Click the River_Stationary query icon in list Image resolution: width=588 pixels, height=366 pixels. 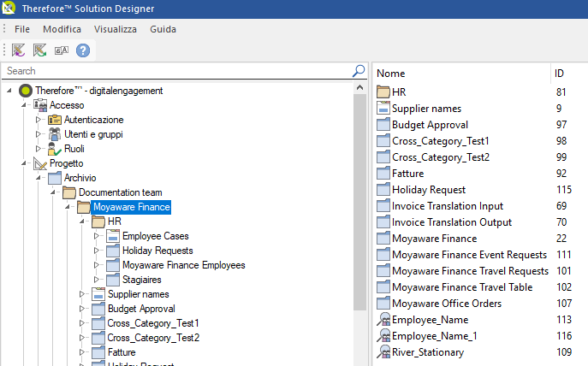383,352
